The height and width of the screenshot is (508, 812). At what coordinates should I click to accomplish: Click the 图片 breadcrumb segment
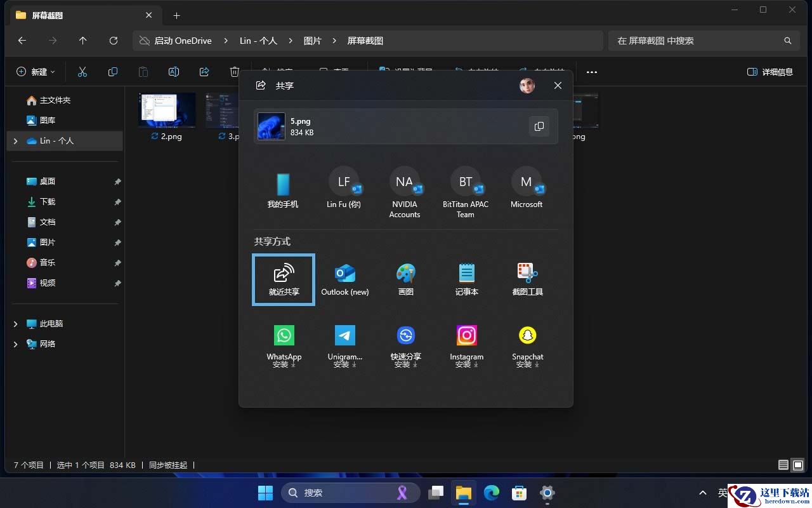point(312,41)
